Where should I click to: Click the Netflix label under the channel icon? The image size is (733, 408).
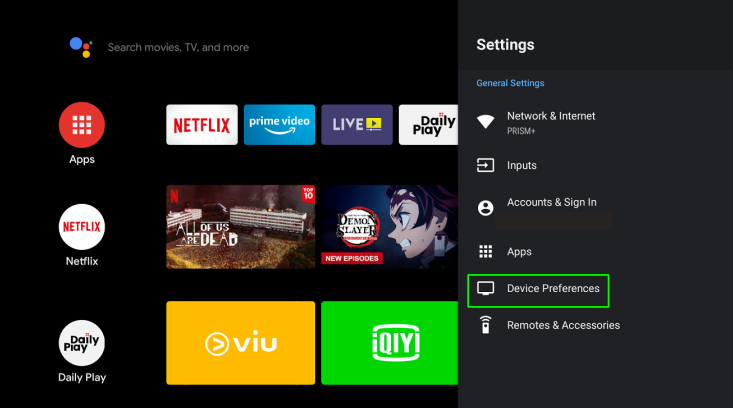tap(82, 261)
